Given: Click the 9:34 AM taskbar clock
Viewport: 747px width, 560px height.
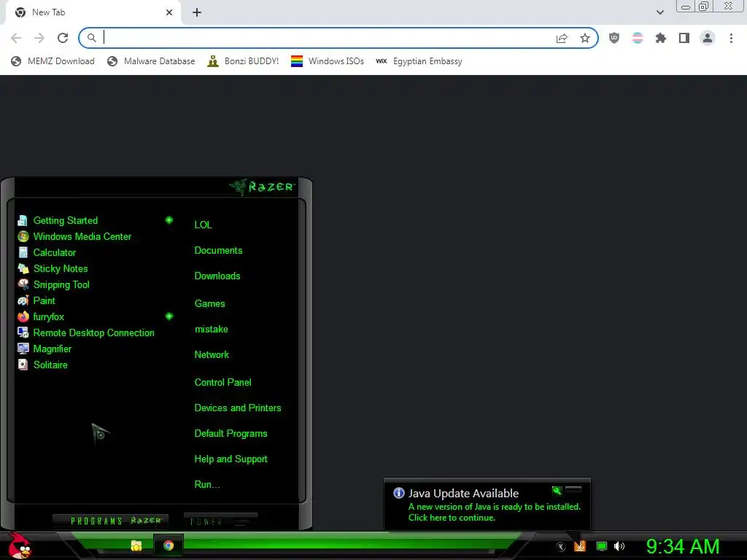Looking at the screenshot, I should point(682,546).
